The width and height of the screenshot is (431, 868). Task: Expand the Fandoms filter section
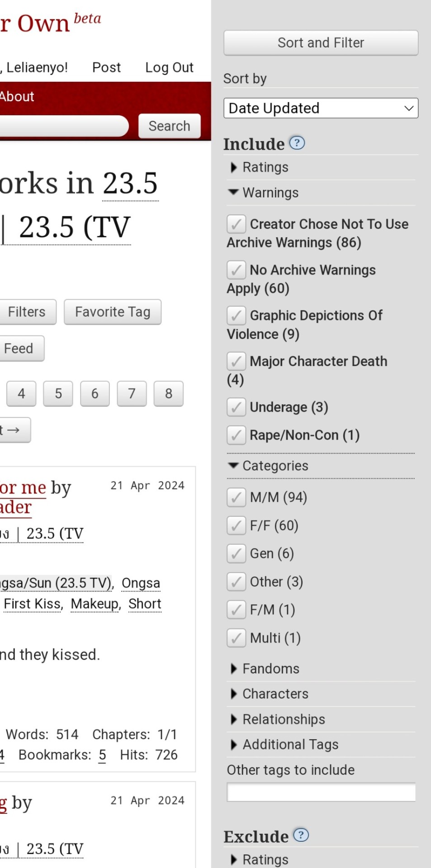270,669
